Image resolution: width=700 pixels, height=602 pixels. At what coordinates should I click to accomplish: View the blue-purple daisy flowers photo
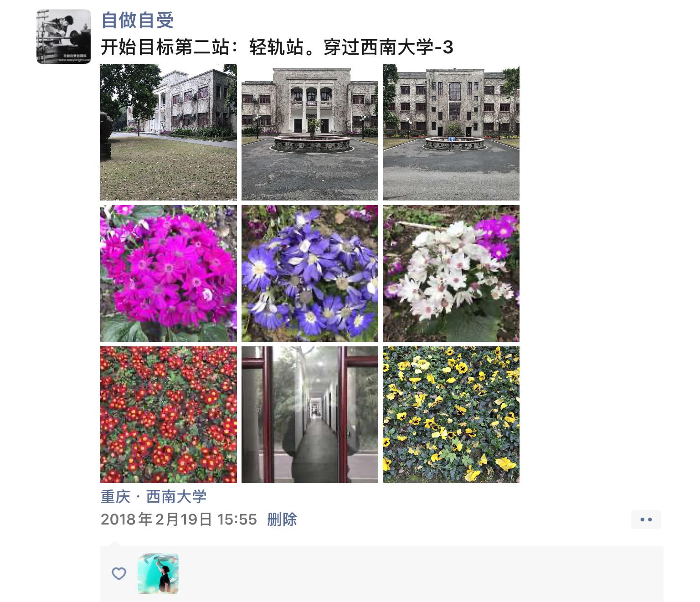310,273
